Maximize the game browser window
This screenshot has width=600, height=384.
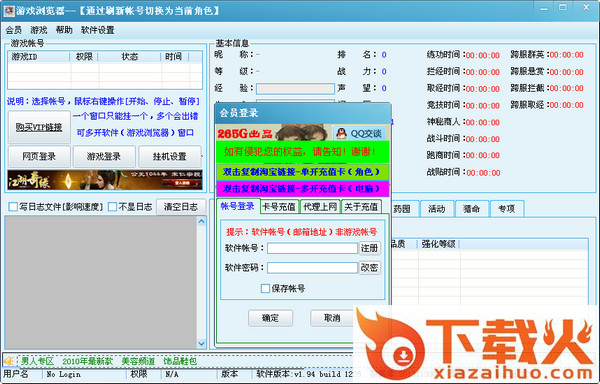[x=562, y=8]
